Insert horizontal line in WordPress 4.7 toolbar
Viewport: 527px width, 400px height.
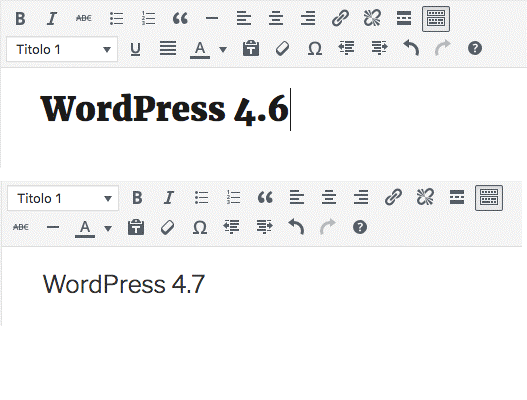click(x=53, y=227)
